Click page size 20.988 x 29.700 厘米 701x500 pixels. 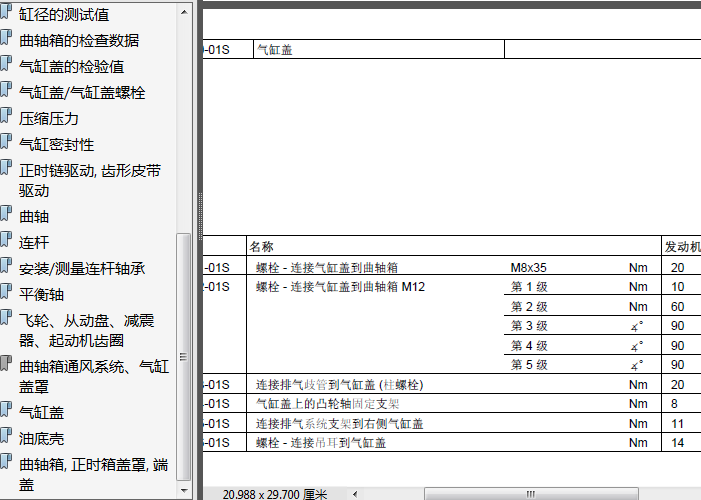tap(275, 494)
